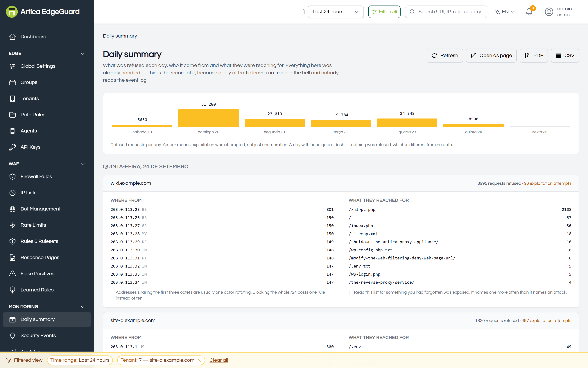This screenshot has width=588, height=368.
Task: Click the Refresh button
Action: (445, 56)
